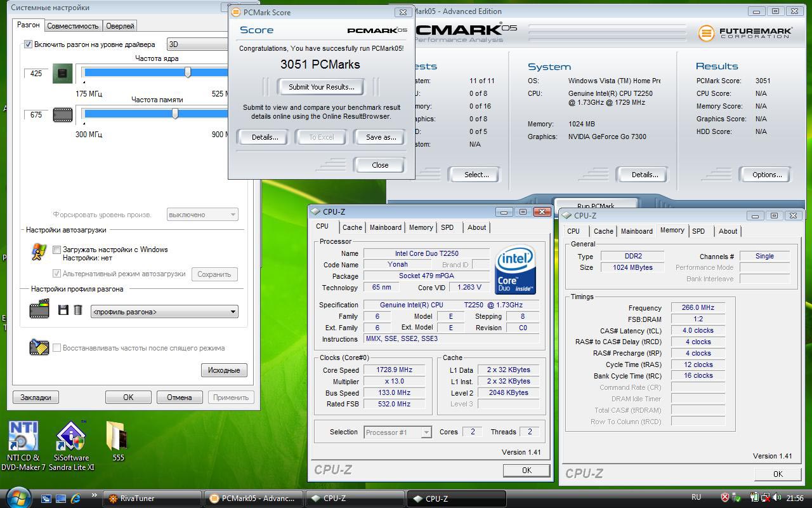Screen dimensions: 812x508
Task: Click the network connection tray icon
Action: click(766, 498)
